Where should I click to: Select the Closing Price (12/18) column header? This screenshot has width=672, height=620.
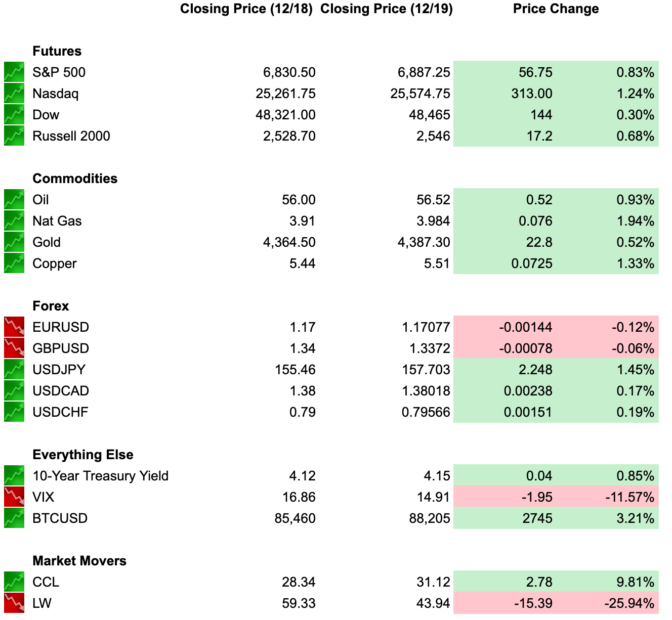pyautogui.click(x=246, y=9)
